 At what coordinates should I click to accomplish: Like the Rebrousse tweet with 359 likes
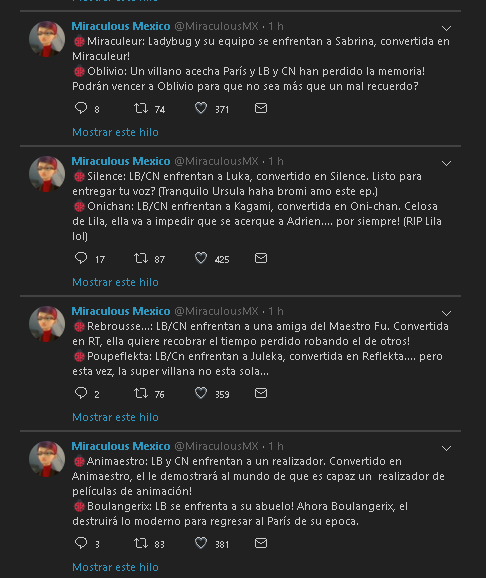coord(201,393)
